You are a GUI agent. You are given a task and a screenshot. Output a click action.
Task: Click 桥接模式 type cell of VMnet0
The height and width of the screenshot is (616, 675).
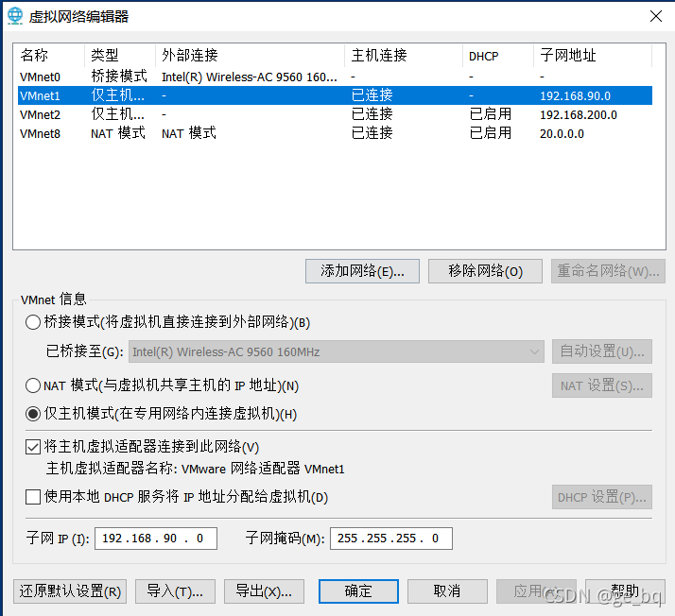tap(119, 77)
